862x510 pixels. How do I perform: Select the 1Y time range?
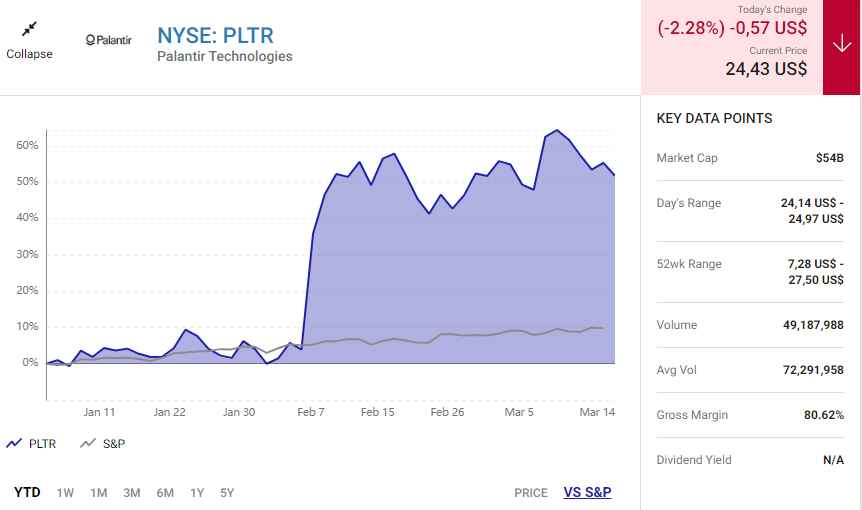click(x=197, y=492)
